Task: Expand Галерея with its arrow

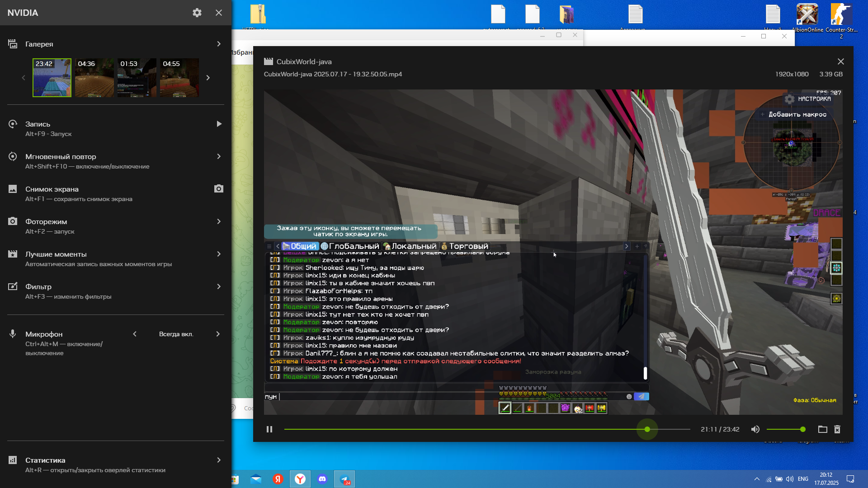Action: pyautogui.click(x=219, y=44)
